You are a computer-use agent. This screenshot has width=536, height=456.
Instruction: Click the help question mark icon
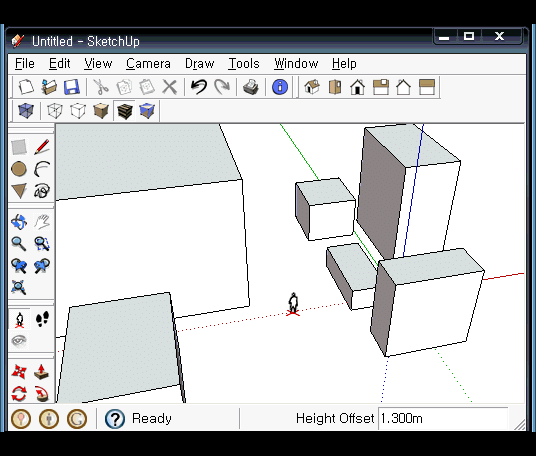(x=115, y=419)
